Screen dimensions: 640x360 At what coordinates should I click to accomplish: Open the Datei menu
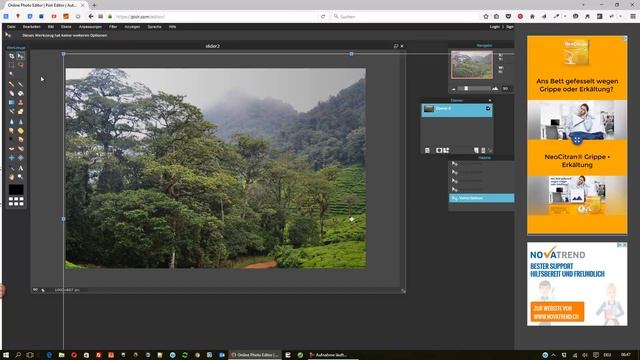11,27
